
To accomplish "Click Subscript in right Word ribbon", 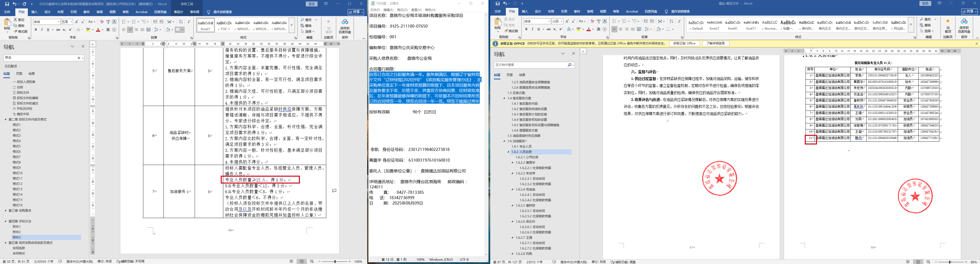I will pos(555,29).
